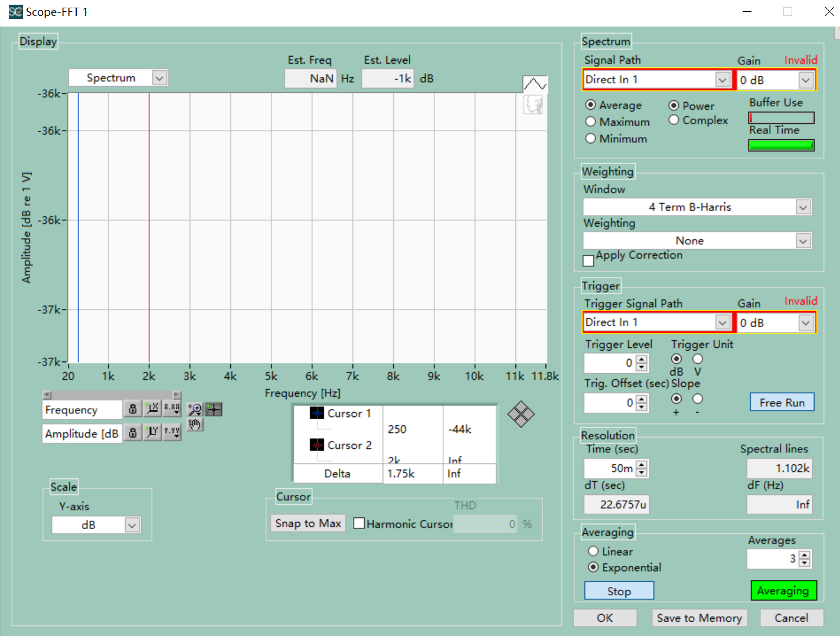The height and width of the screenshot is (636, 840).
Task: Click the diamond cursor mover control
Action: click(x=521, y=414)
